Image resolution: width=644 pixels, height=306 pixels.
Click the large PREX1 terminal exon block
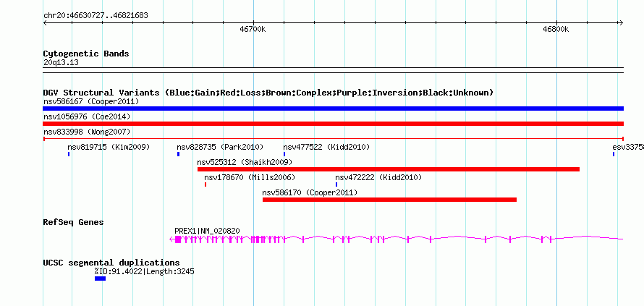point(178,239)
